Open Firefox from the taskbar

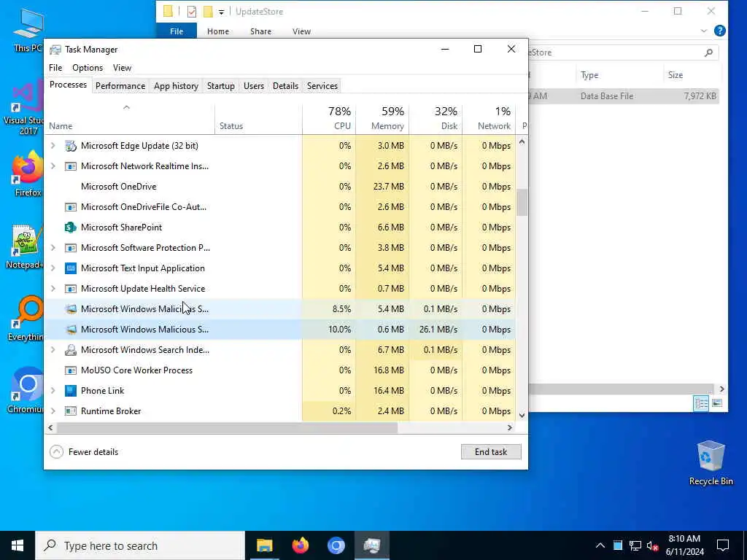click(300, 545)
